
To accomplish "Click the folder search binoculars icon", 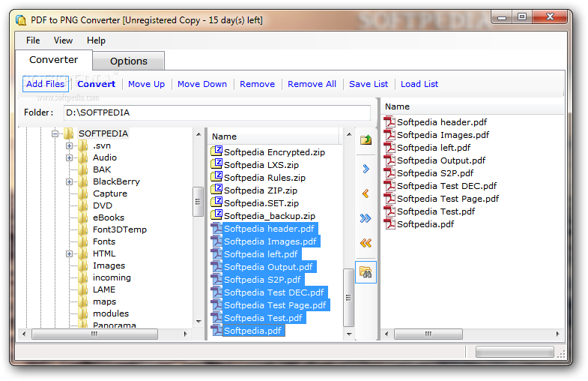I will pyautogui.click(x=366, y=272).
